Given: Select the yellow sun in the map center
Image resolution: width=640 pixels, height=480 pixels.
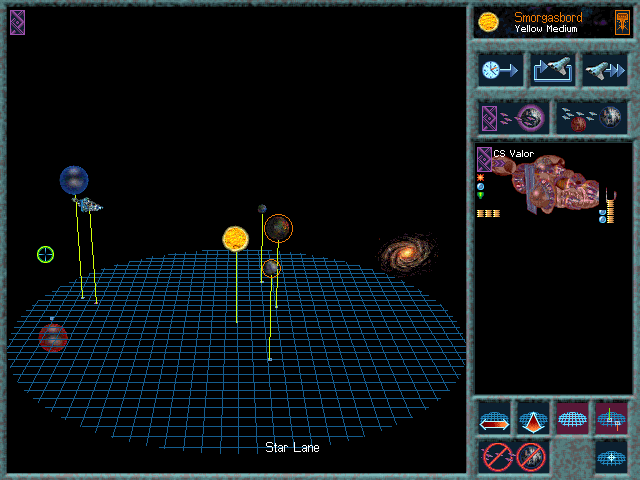Looking at the screenshot, I should [236, 239].
